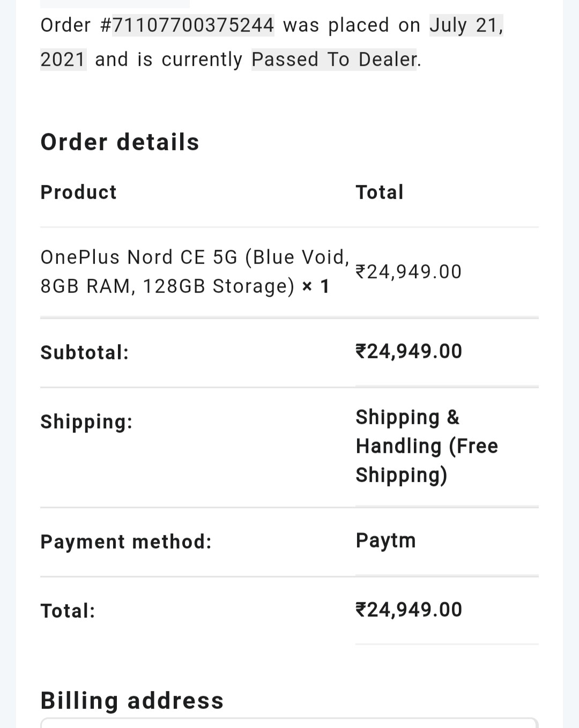
Task: Click the Subtotal label
Action: (85, 352)
